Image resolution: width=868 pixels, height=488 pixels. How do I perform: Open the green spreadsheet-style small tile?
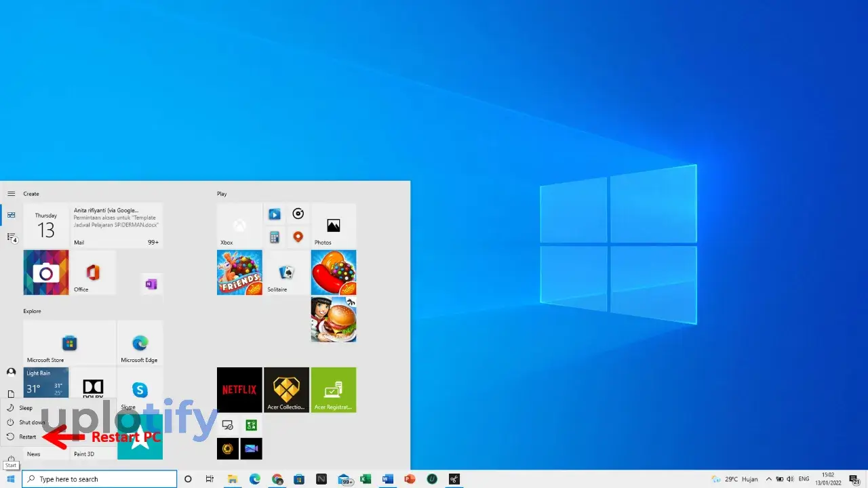pyautogui.click(x=251, y=426)
